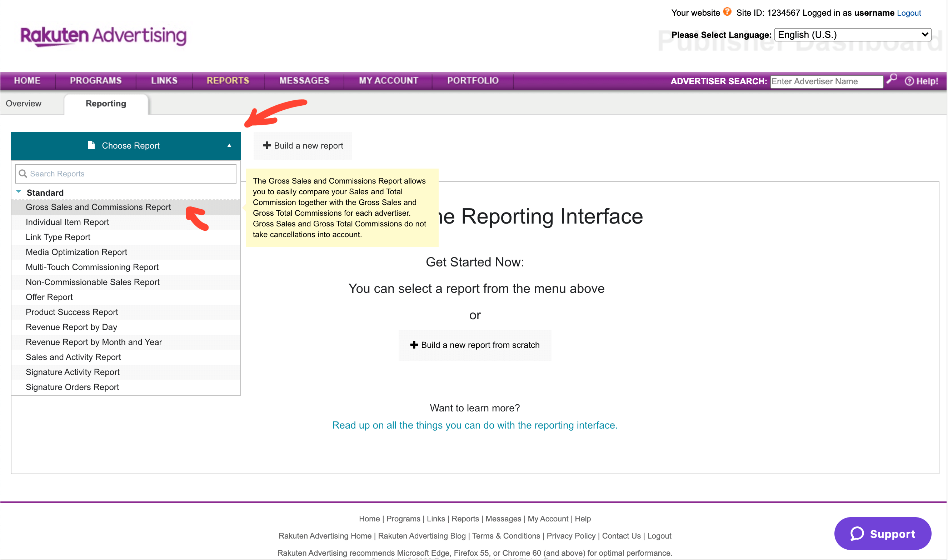Select Gross Sales and Commissions Report
Image resolution: width=948 pixels, height=560 pixels.
pyautogui.click(x=126, y=207)
